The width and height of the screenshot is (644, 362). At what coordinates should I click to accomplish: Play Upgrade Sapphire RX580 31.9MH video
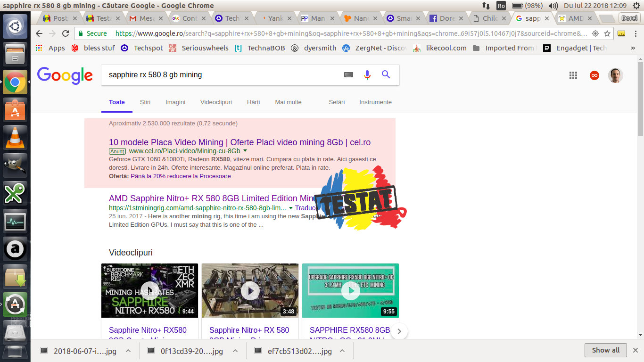pyautogui.click(x=350, y=290)
